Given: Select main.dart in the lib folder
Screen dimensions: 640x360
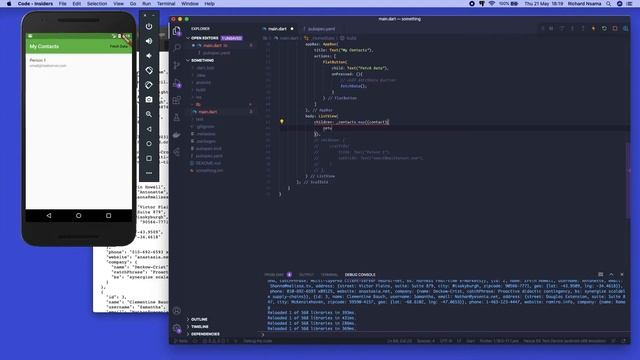Looking at the screenshot, I should pos(208,112).
